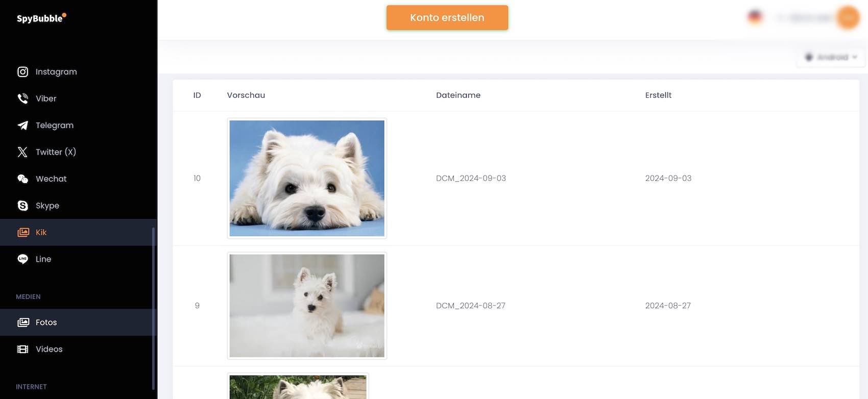The height and width of the screenshot is (399, 868).
Task: Click the Dateiname column header
Action: pos(458,95)
